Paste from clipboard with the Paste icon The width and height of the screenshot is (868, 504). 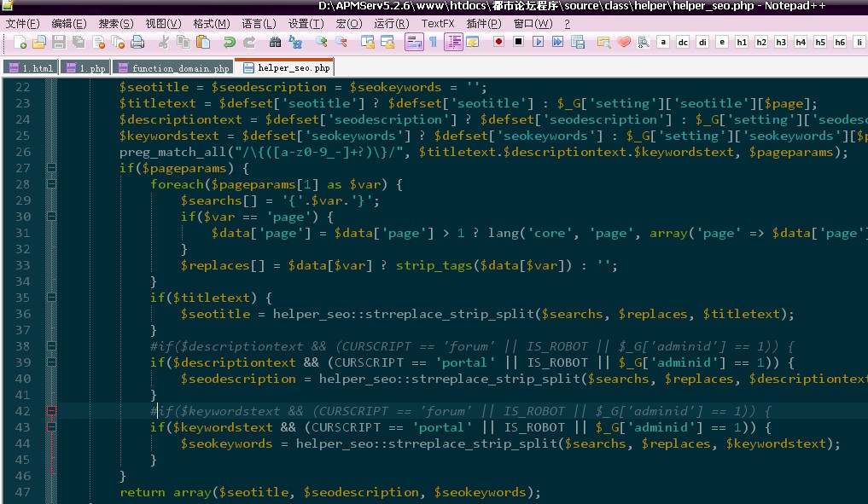(x=203, y=42)
